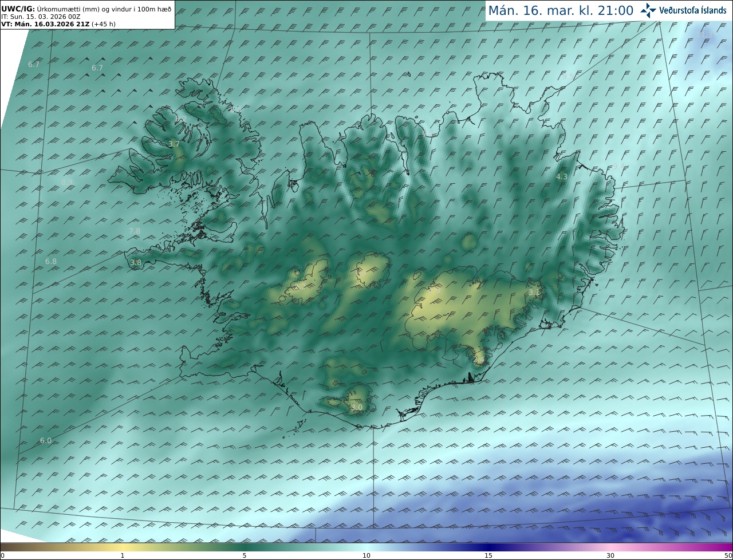Screen dimensions: 733x560
Task: Click the IT: Sun. 15. 03. 2026 00Z line
Action: pos(41,17)
